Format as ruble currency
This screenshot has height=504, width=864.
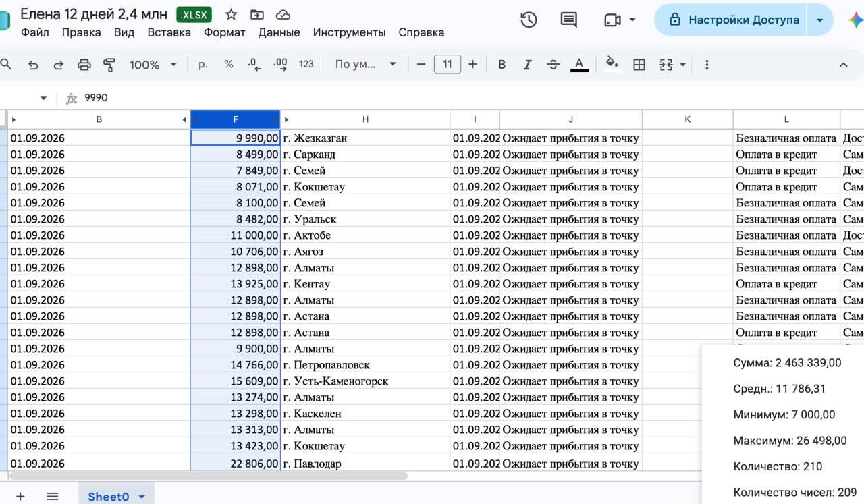coord(202,65)
